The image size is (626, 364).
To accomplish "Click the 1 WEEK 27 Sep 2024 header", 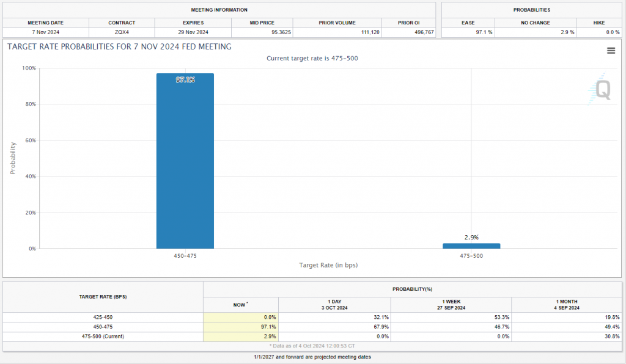I will point(451,304).
